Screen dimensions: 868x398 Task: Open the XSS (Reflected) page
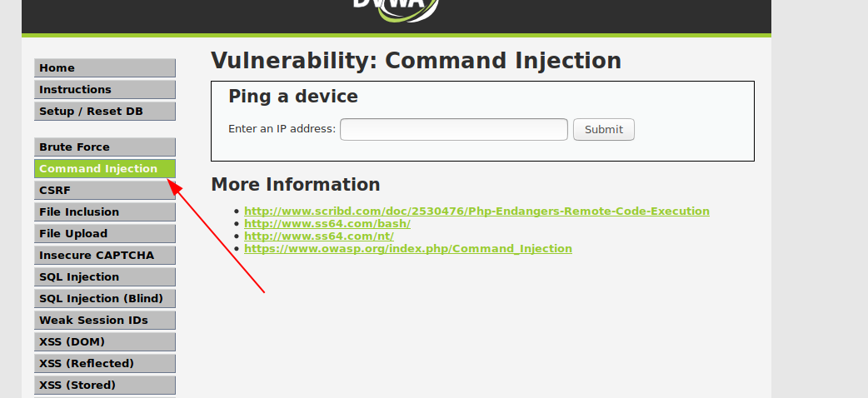click(x=105, y=363)
